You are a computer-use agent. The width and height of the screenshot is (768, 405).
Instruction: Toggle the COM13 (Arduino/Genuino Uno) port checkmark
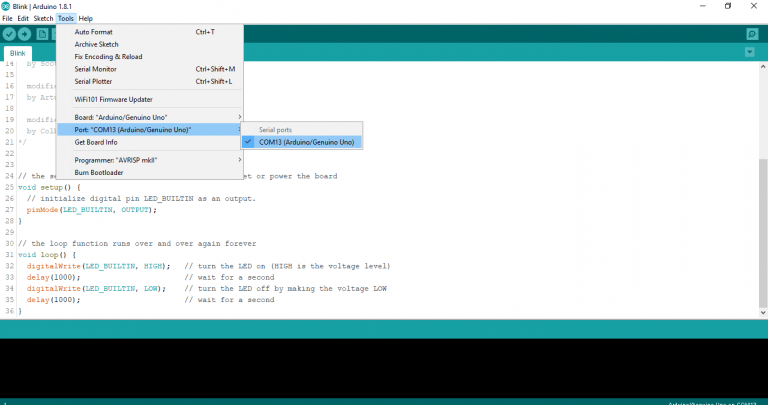302,142
